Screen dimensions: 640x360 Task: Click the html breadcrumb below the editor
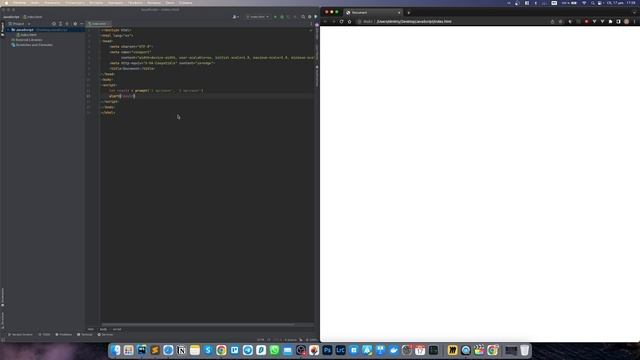91,329
